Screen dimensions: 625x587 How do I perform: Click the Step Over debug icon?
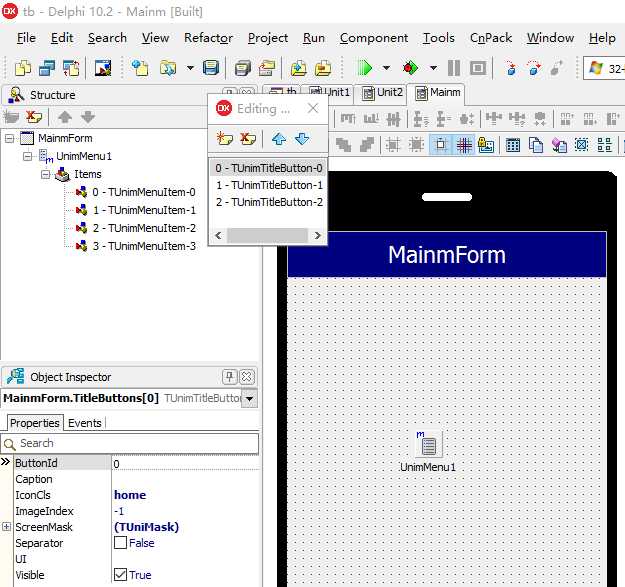pyautogui.click(x=534, y=68)
